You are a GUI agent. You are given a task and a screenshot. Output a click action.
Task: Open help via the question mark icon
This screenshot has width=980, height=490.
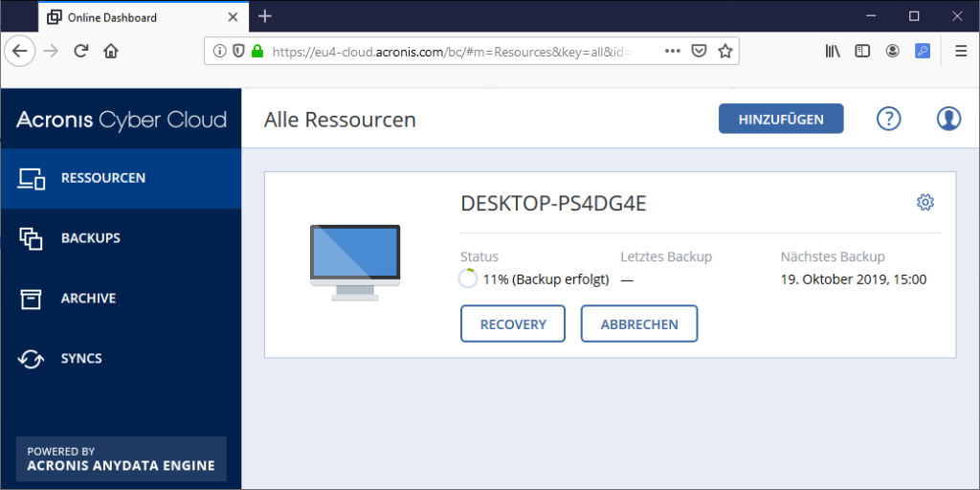coord(889,118)
